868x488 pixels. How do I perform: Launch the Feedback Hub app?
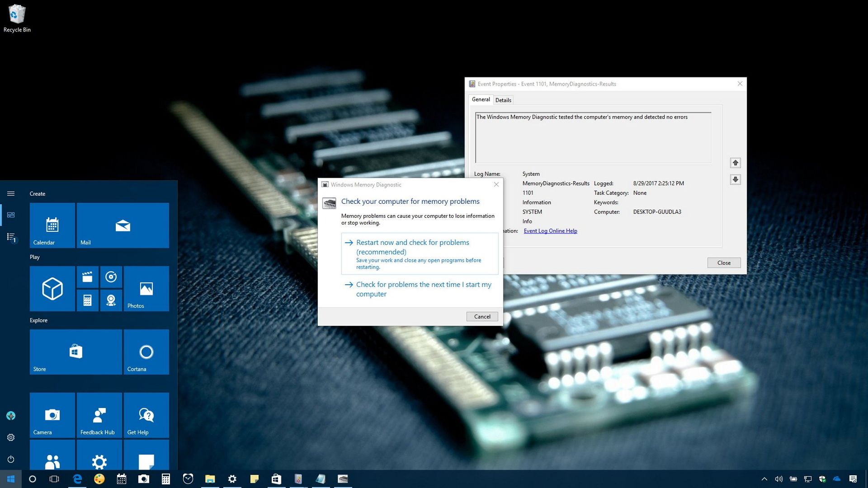pos(99,414)
